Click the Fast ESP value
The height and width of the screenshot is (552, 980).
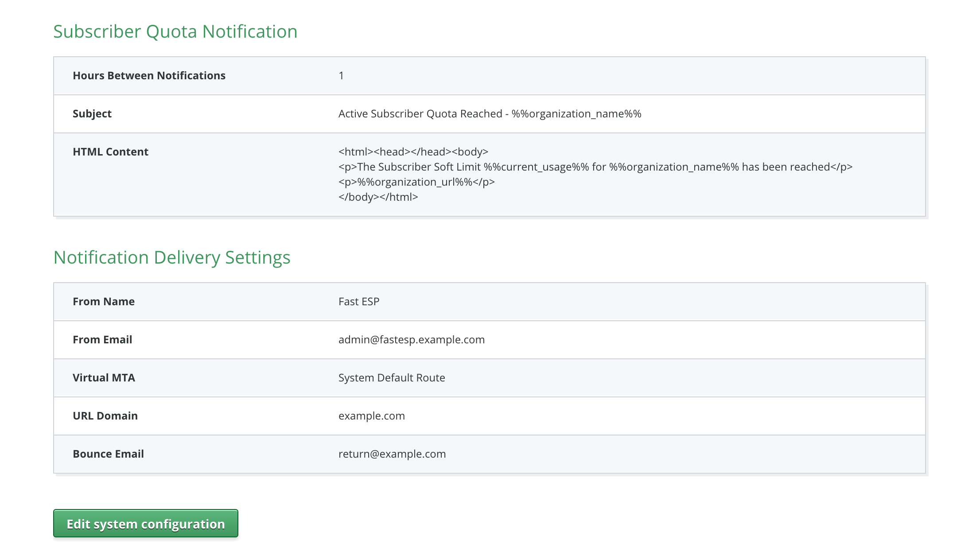[x=359, y=302]
